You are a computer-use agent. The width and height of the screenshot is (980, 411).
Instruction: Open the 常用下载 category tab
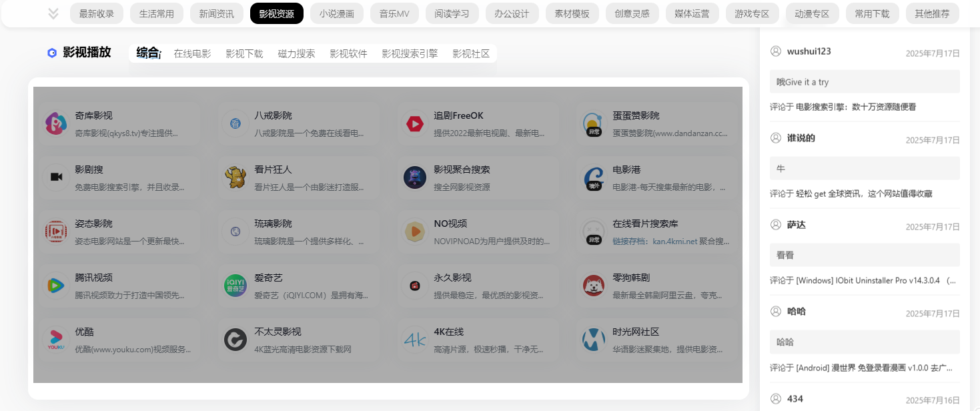pos(873,13)
